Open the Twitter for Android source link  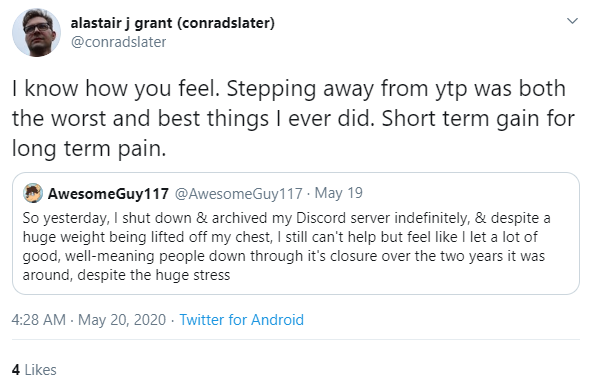pyautogui.click(x=242, y=320)
